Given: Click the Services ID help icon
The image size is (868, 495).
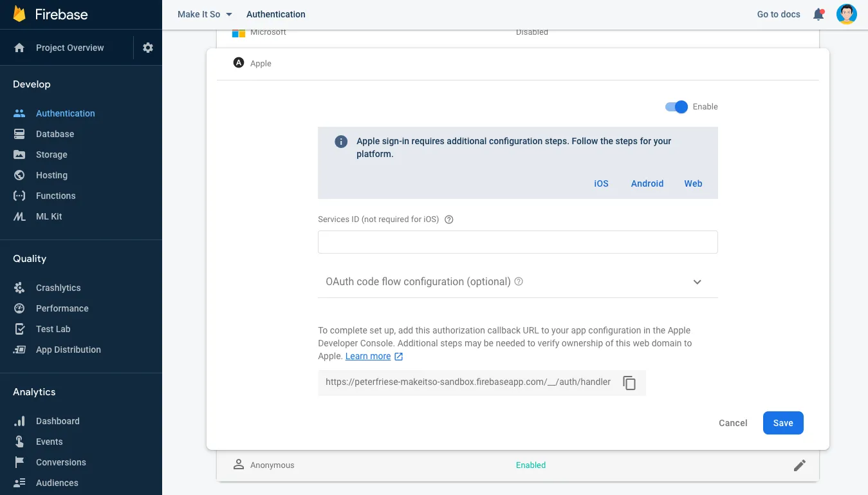Looking at the screenshot, I should coord(448,219).
